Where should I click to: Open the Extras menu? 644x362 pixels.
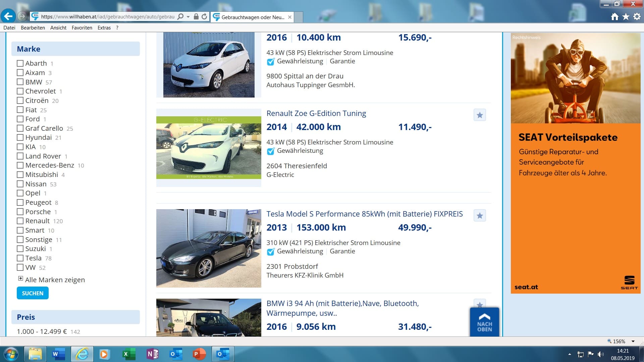(x=104, y=28)
